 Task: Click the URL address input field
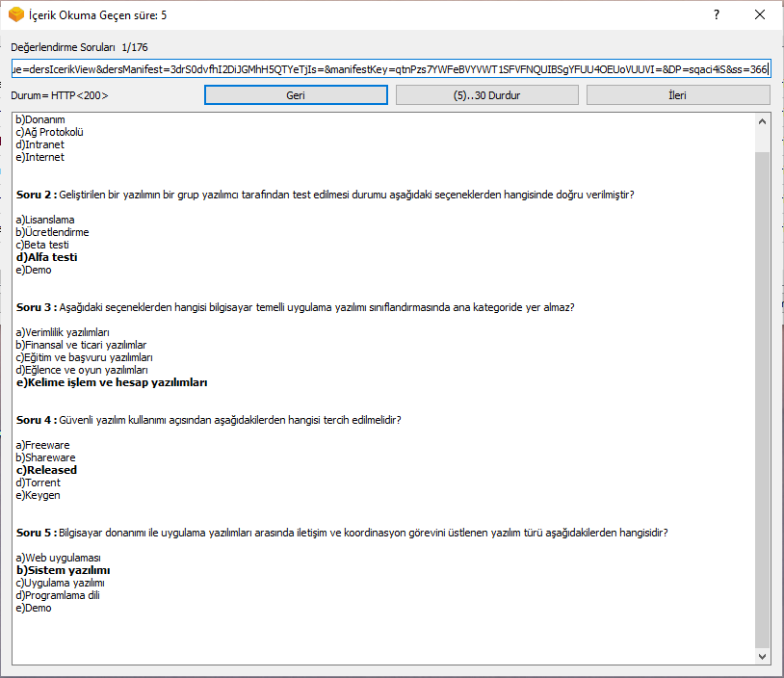pos(391,69)
